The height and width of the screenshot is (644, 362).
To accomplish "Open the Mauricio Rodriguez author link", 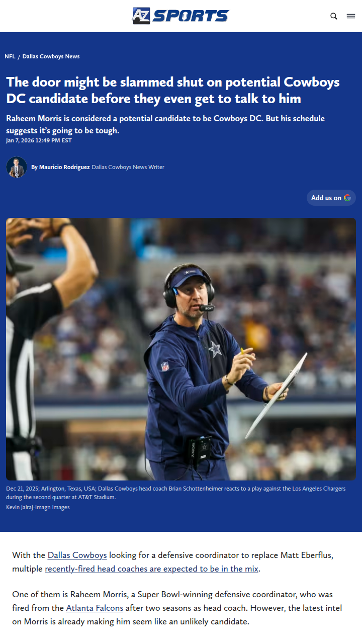I will 64,167.
